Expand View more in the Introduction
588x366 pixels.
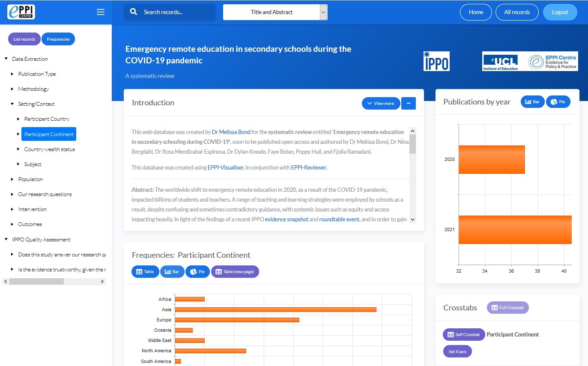pos(381,103)
